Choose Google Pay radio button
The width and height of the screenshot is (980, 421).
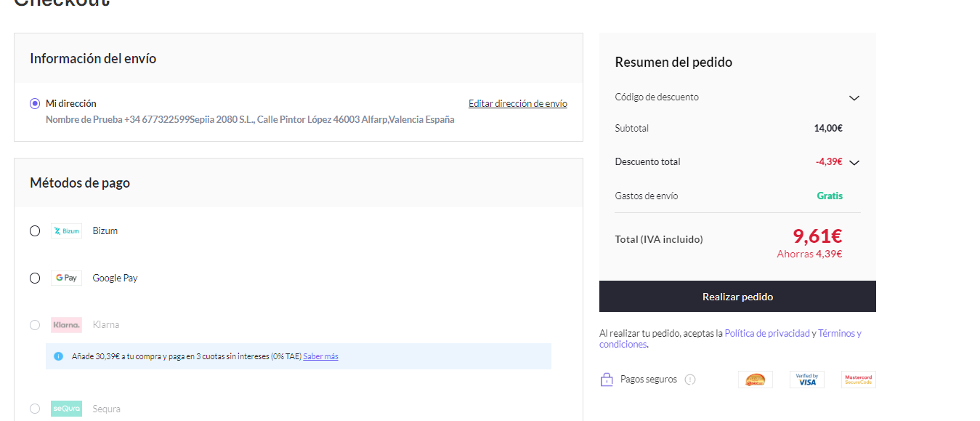(x=35, y=278)
